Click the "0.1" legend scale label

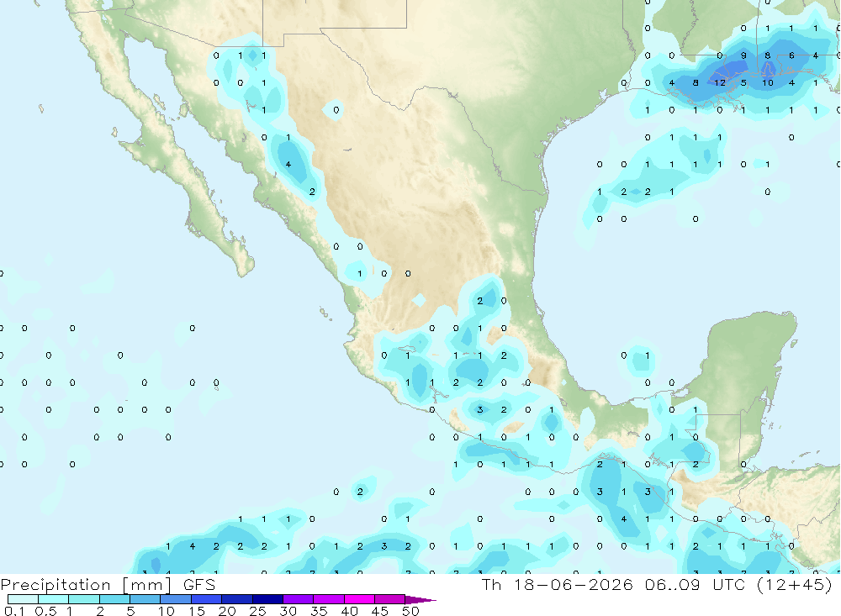tap(14, 611)
